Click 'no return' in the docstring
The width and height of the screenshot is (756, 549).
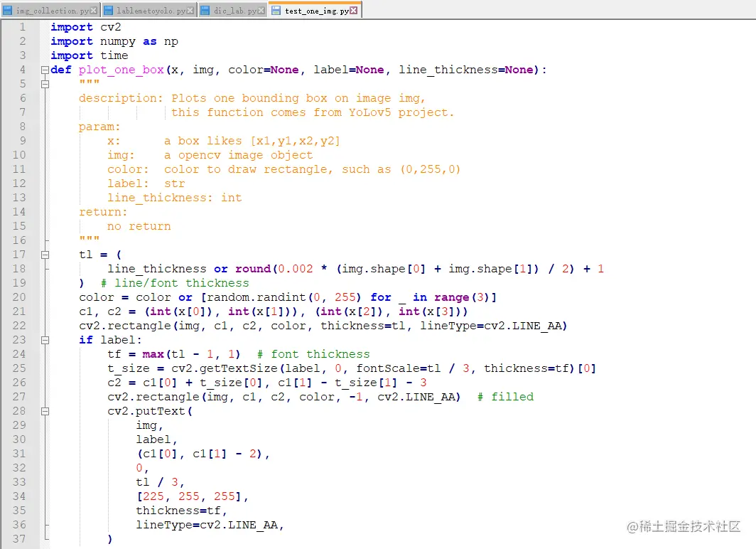(x=139, y=226)
